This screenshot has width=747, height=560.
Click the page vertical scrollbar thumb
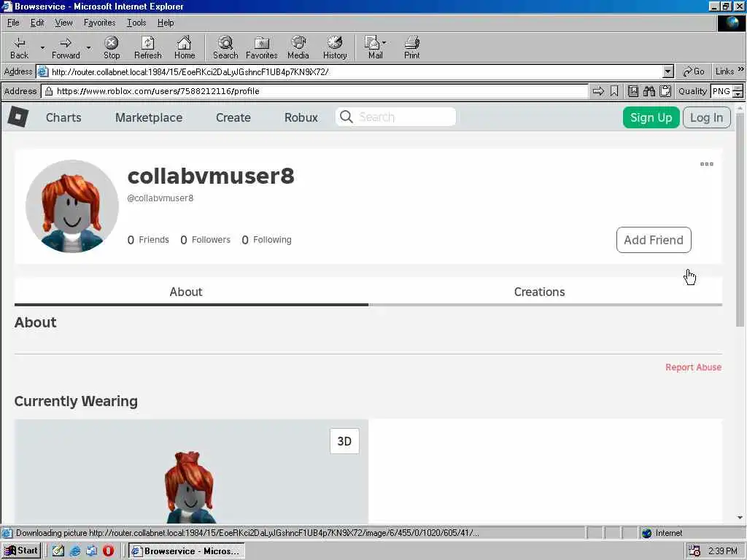click(740, 219)
